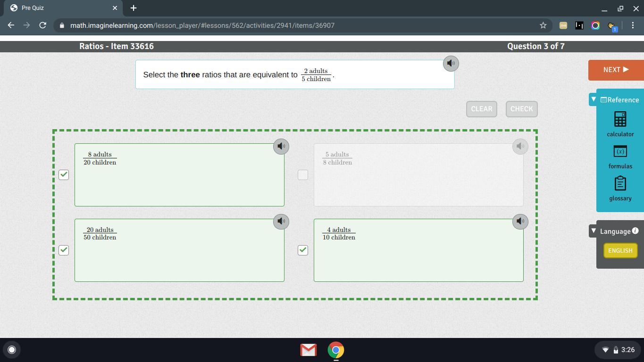Close the Pre Quiz tab
This screenshot has width=644, height=362.
[x=115, y=8]
